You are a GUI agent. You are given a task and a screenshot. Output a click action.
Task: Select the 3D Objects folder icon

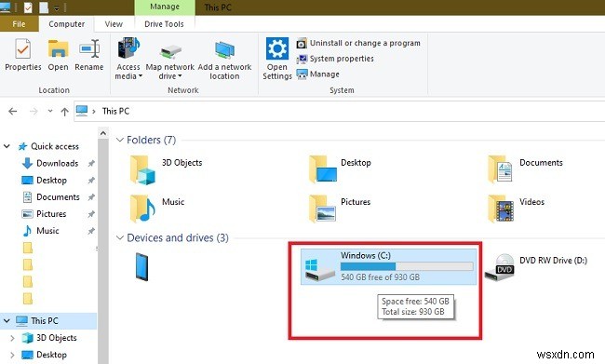pos(142,169)
